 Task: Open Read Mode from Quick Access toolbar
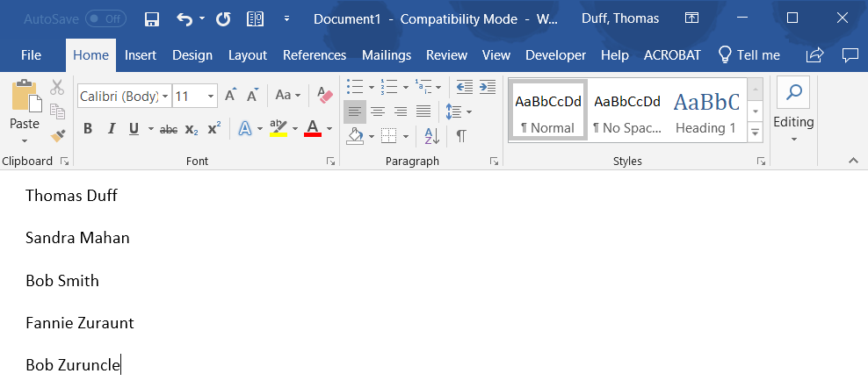[255, 19]
